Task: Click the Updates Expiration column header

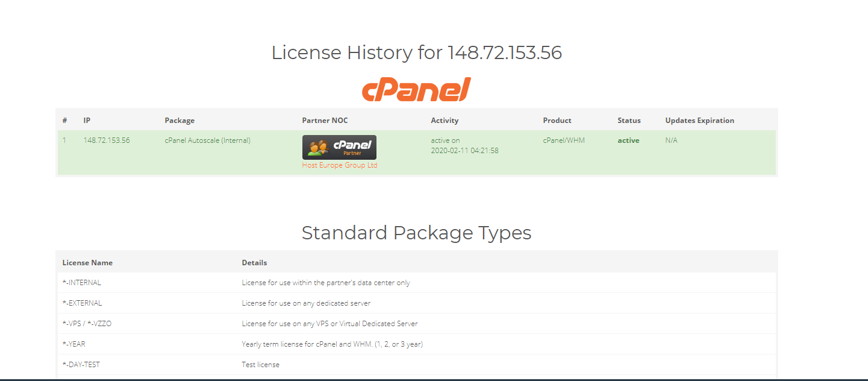Action: pos(699,121)
